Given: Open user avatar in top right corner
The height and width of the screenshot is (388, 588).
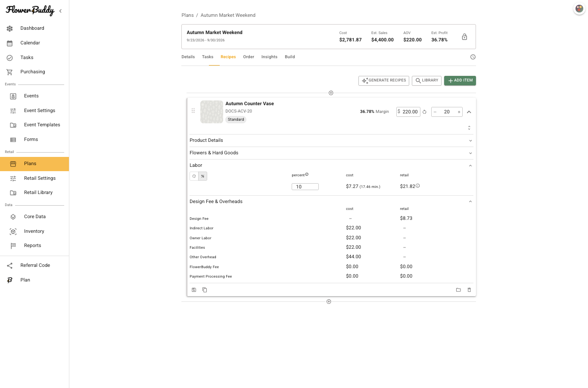Looking at the screenshot, I should (x=579, y=9).
